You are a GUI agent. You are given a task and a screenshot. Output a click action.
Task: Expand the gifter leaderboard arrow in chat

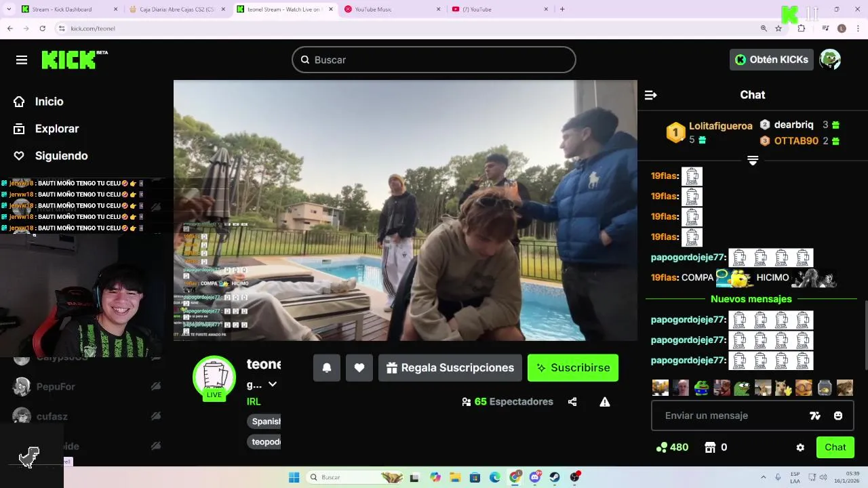pos(753,161)
